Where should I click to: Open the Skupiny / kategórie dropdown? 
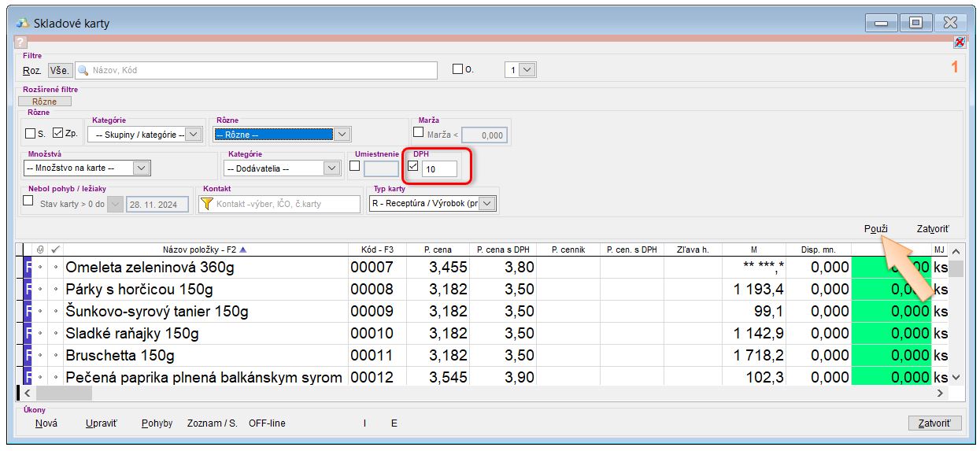(194, 135)
